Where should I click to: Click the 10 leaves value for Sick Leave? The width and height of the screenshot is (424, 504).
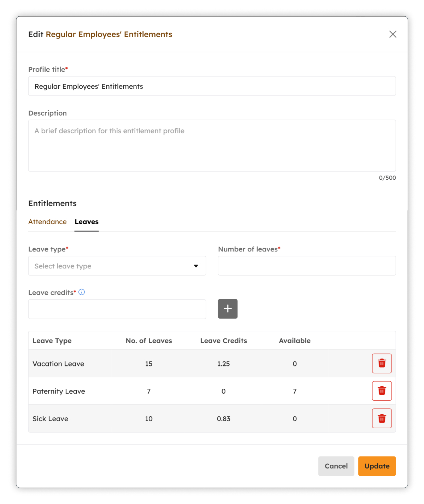[x=149, y=419]
